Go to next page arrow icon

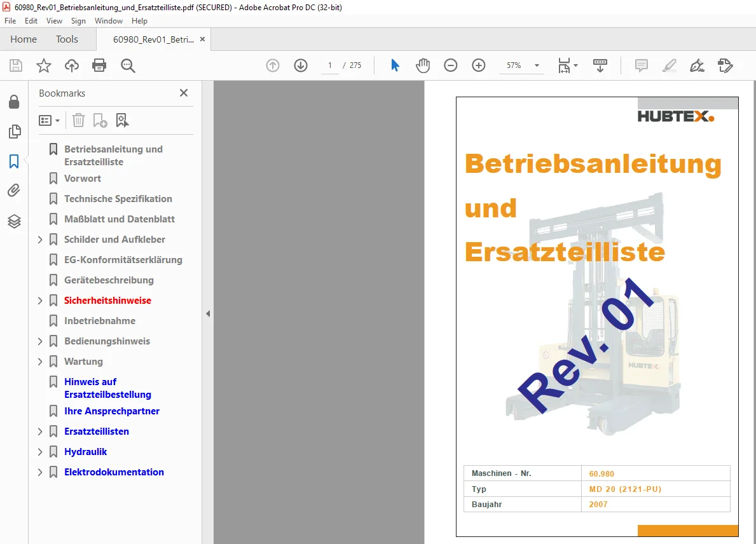301,65
